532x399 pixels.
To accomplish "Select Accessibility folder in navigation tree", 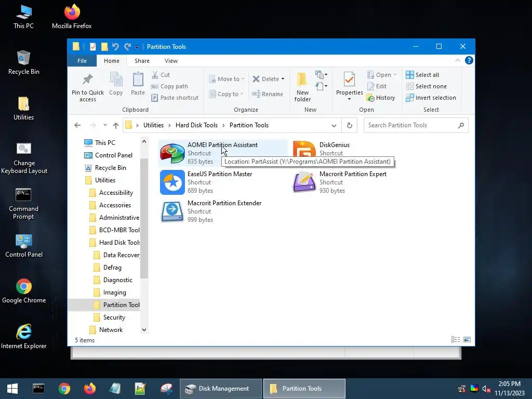I will coord(116,193).
